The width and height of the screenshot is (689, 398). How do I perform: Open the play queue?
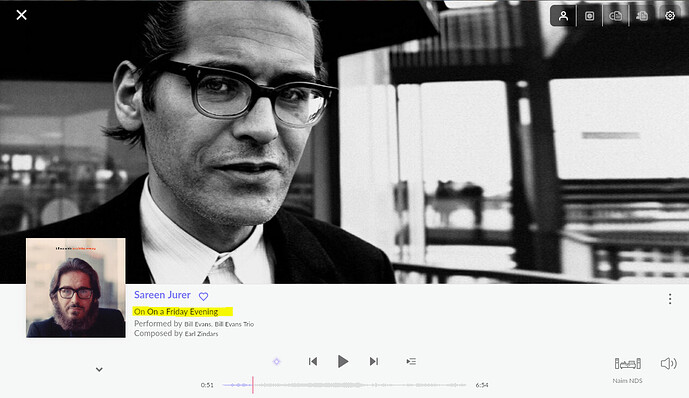coord(411,362)
